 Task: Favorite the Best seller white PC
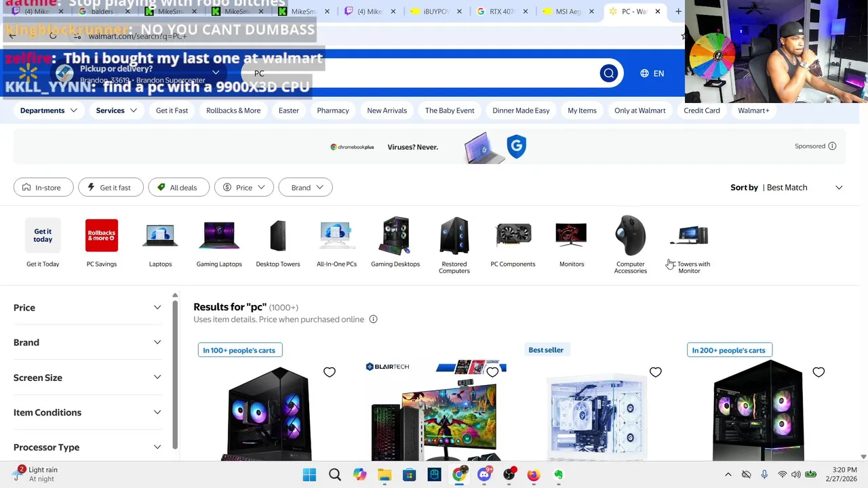656,372
